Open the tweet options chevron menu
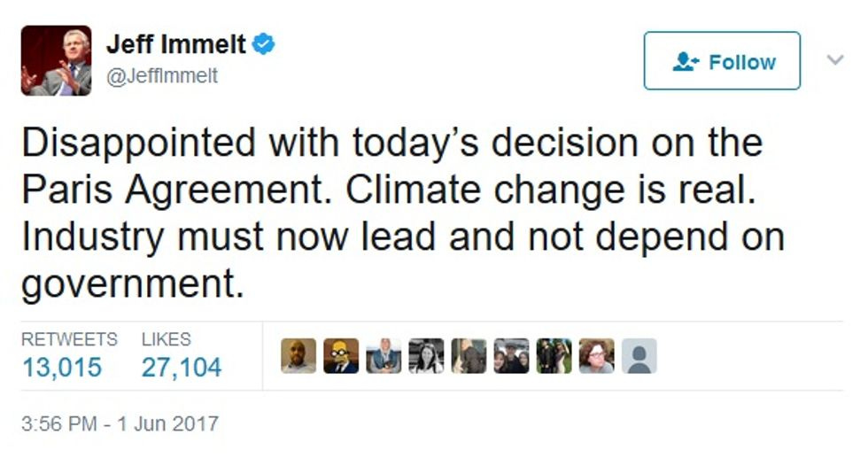 coord(834,60)
